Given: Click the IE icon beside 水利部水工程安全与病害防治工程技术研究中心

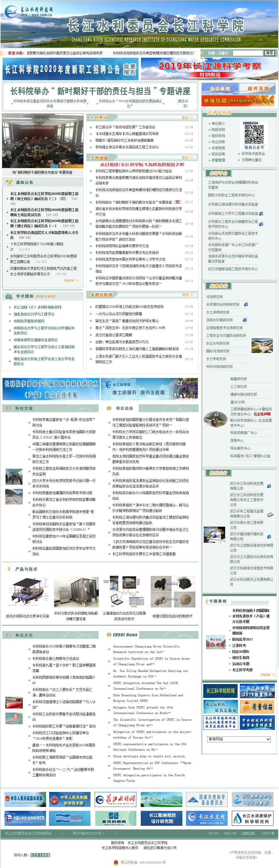Looking at the screenshot, I should pos(261,224).
